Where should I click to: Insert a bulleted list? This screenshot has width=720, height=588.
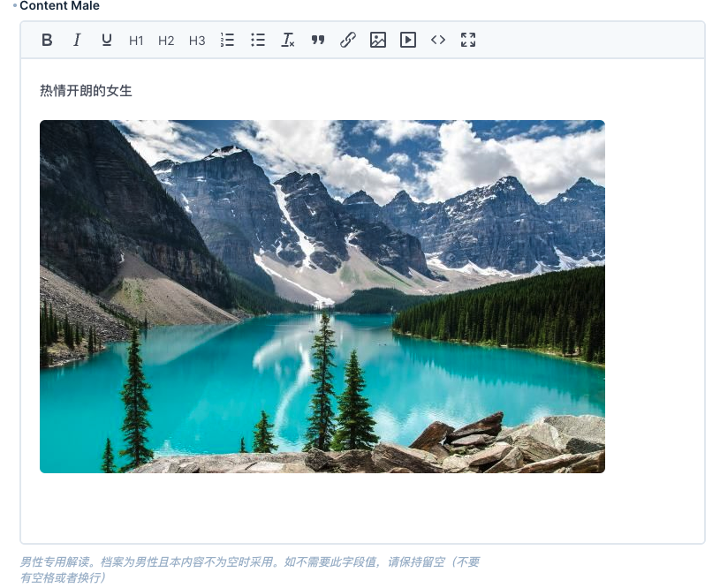pyautogui.click(x=258, y=40)
